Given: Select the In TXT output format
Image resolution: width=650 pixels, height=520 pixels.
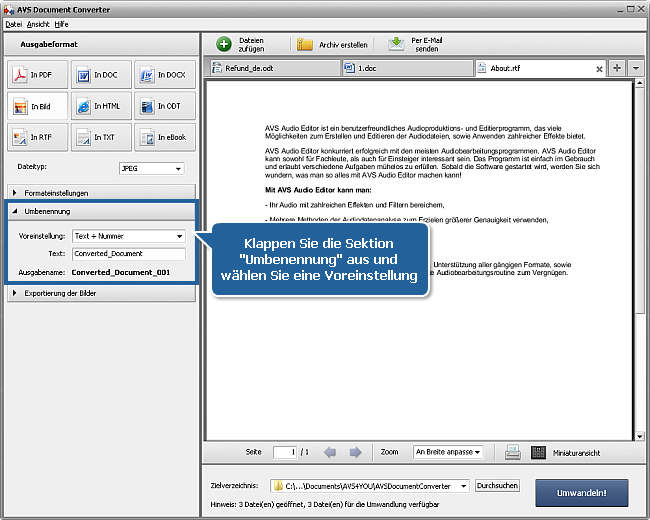Looking at the screenshot, I should [101, 137].
